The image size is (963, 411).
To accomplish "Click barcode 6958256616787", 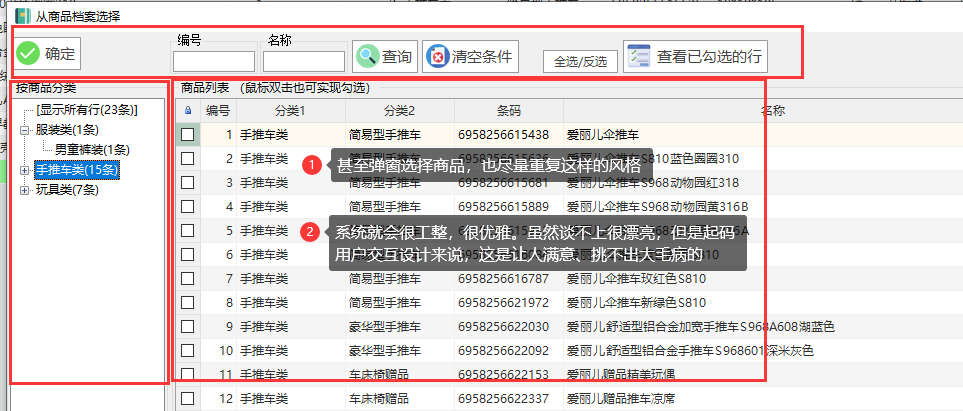I will click(503, 278).
